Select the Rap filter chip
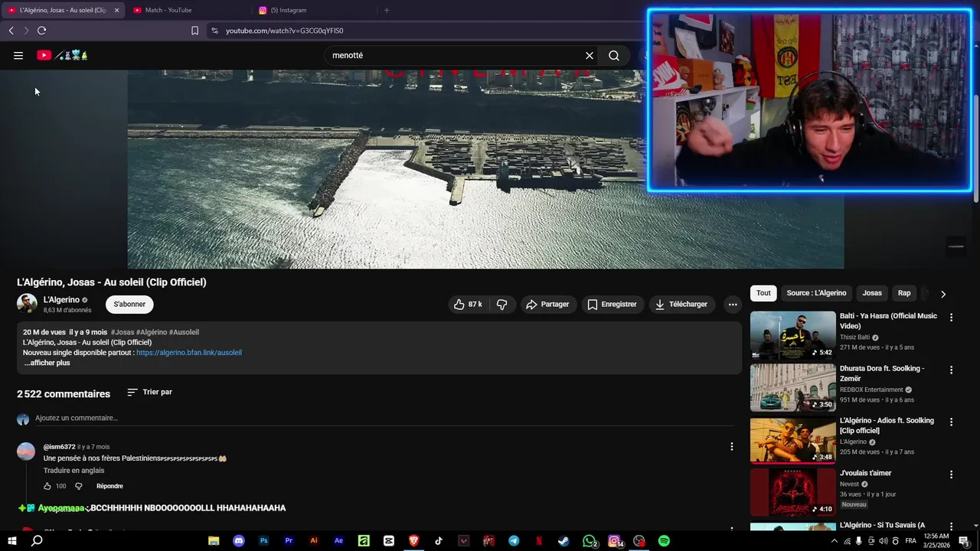This screenshot has width=980, height=551. 904,293
